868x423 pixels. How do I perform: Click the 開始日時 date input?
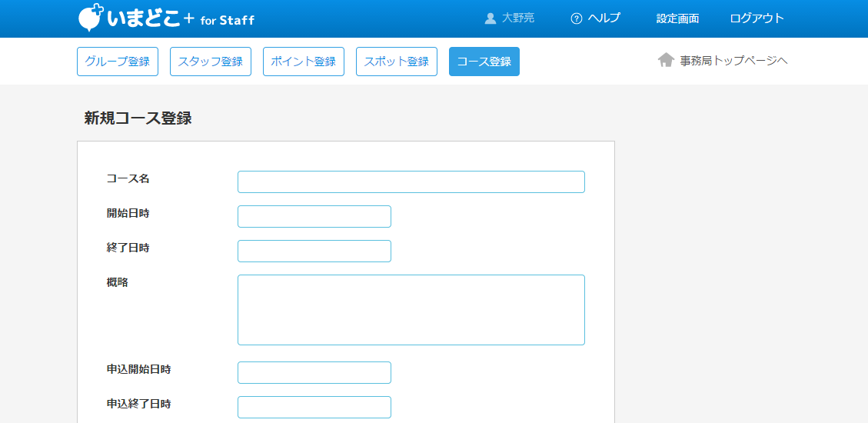coord(314,217)
